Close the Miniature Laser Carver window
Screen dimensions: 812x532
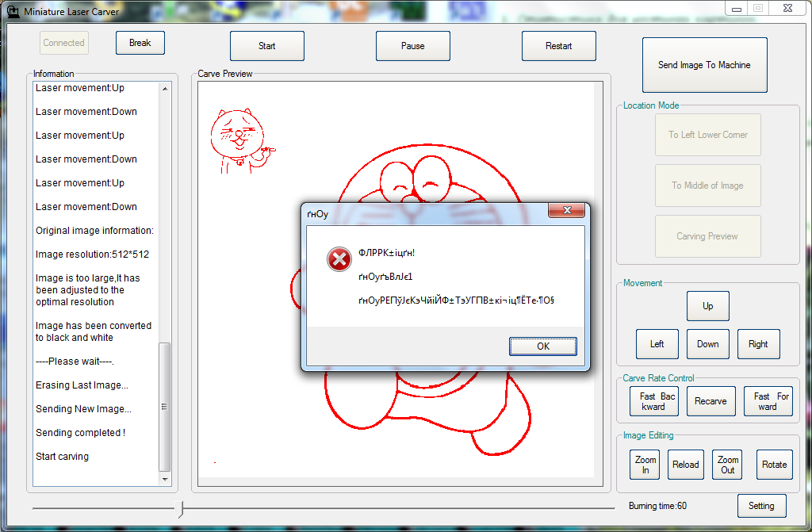tap(787, 8)
